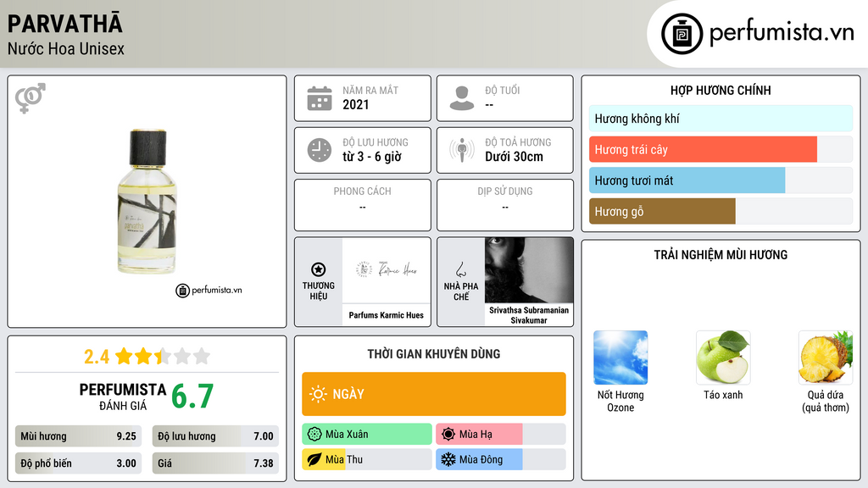868x488 pixels.
Task: Click the Dịp sử dụng occasion card
Action: pyautogui.click(x=505, y=205)
